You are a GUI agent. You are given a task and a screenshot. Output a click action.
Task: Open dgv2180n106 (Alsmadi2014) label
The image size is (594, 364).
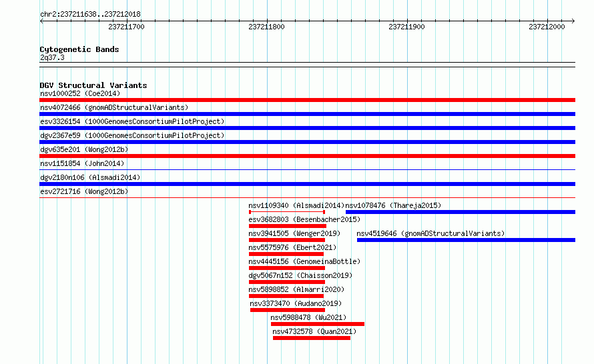pos(90,177)
